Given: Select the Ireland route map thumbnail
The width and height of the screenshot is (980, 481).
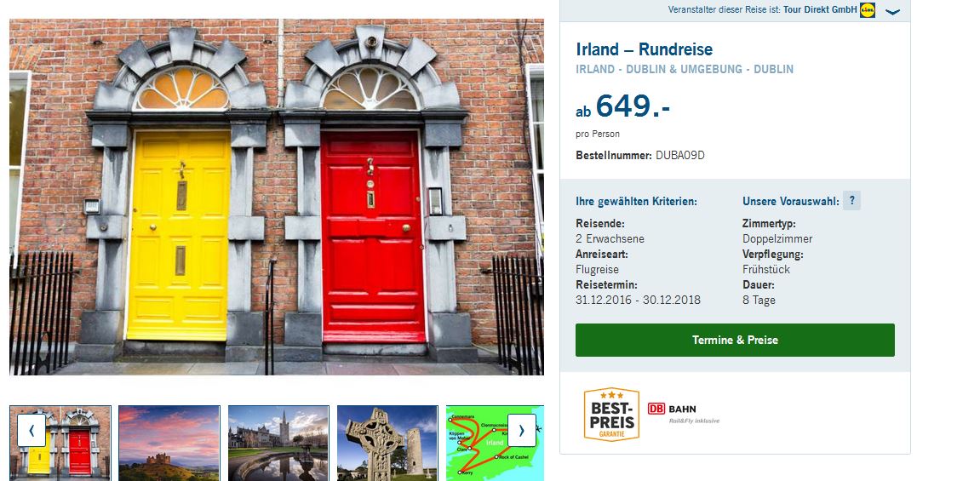Looking at the screenshot, I should coord(495,443).
